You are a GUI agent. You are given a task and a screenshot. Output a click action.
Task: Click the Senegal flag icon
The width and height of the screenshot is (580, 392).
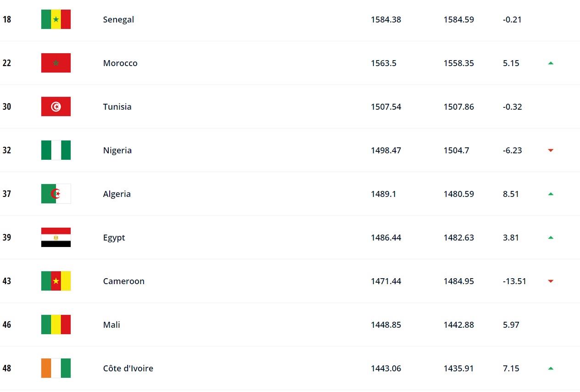click(56, 19)
